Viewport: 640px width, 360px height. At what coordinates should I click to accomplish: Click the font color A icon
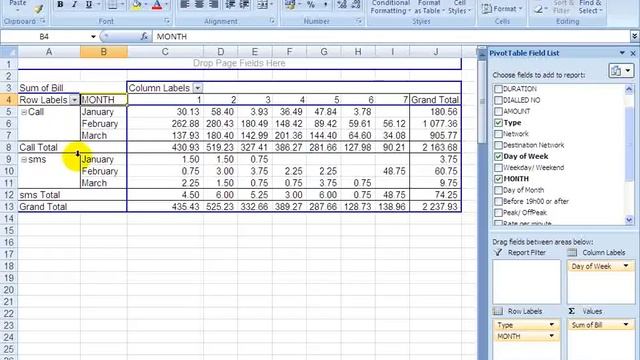coord(157,4)
